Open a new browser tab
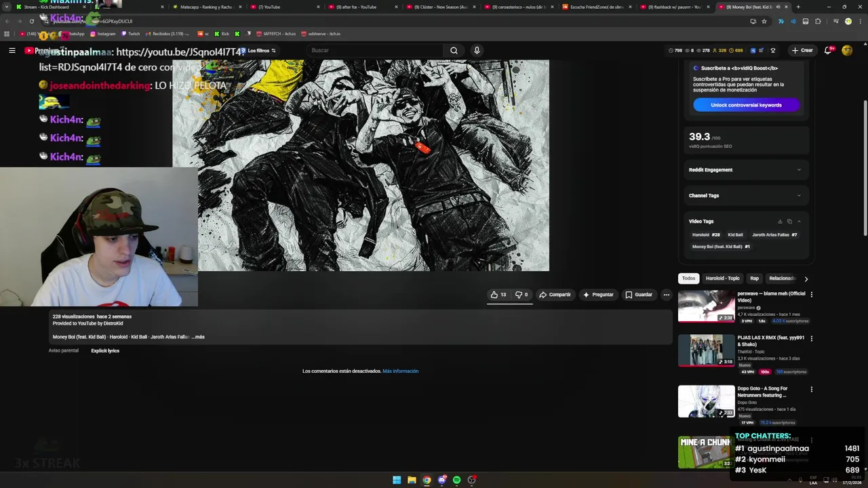The image size is (868, 488). pos(798,7)
